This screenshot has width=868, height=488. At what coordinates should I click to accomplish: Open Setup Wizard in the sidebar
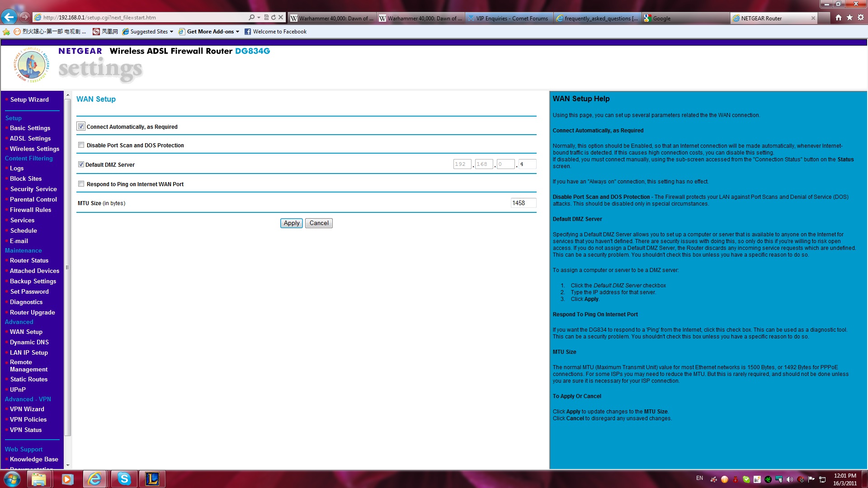pos(29,99)
